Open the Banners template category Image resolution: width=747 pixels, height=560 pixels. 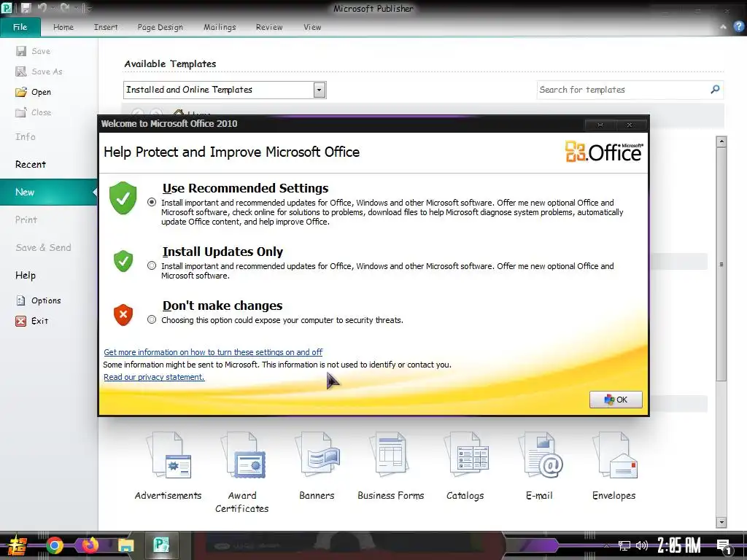tap(317, 466)
